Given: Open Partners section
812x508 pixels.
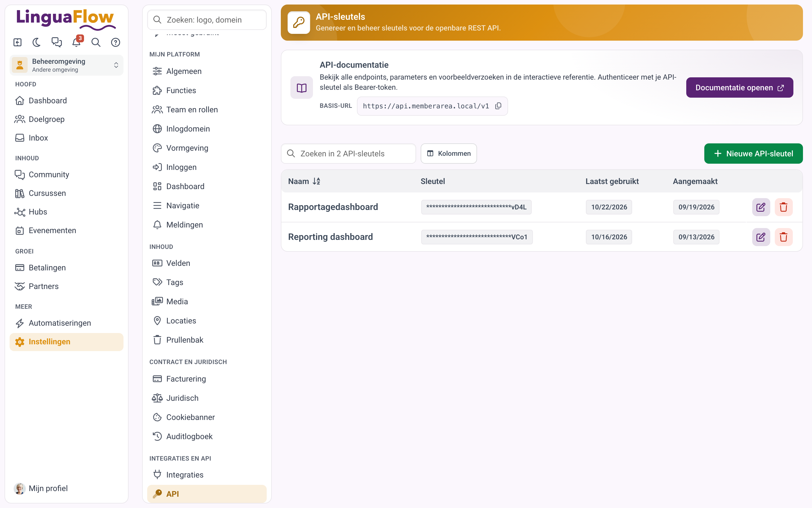Looking at the screenshot, I should 67,286.
